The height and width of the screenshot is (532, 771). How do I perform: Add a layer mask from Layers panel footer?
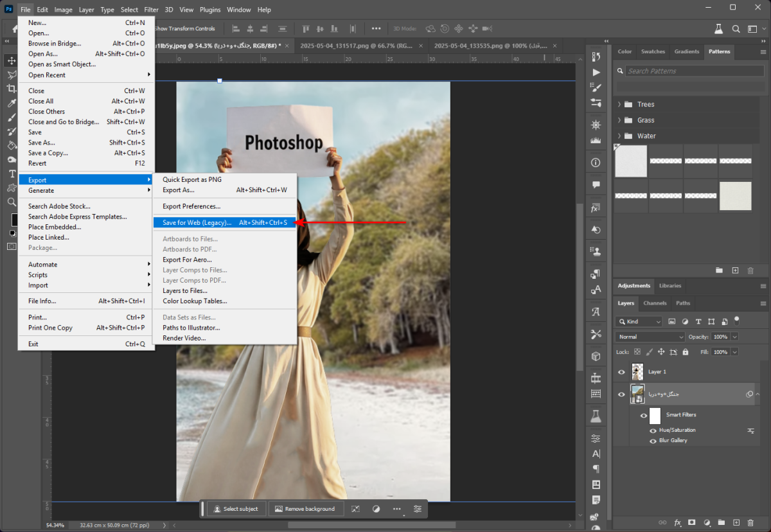click(692, 523)
